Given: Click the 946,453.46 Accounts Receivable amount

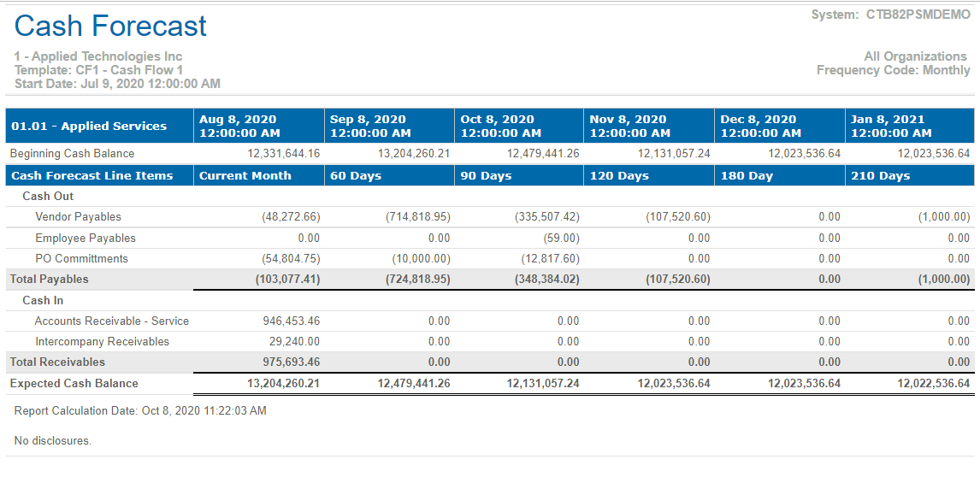Looking at the screenshot, I should (291, 321).
